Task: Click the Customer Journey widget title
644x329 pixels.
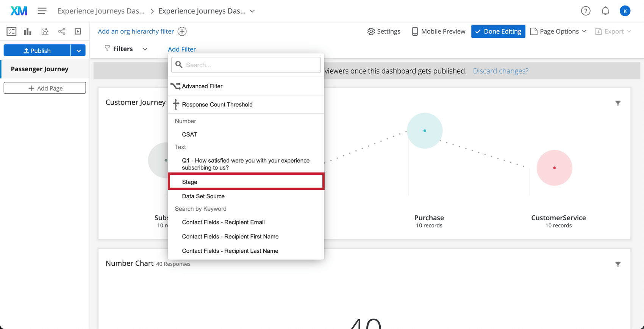Action: pyautogui.click(x=135, y=102)
